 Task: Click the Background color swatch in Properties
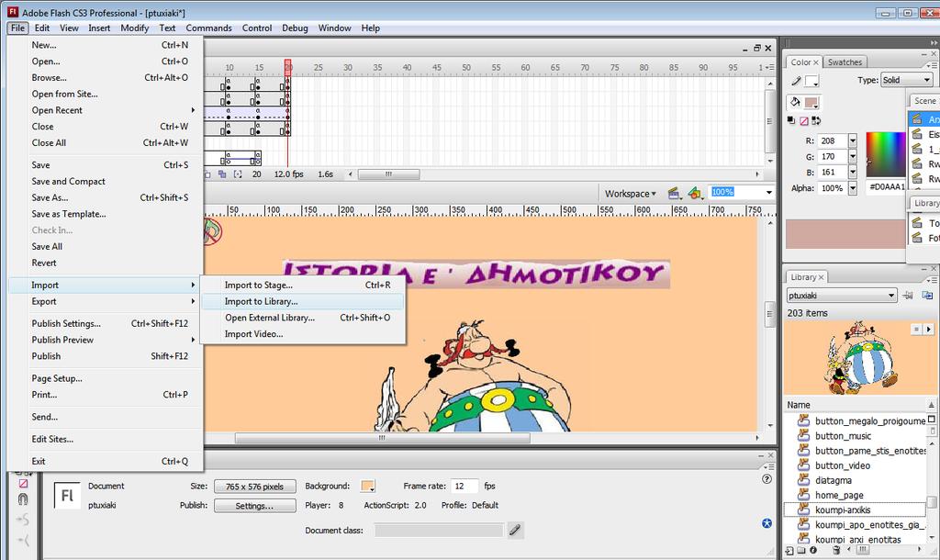[x=367, y=487]
